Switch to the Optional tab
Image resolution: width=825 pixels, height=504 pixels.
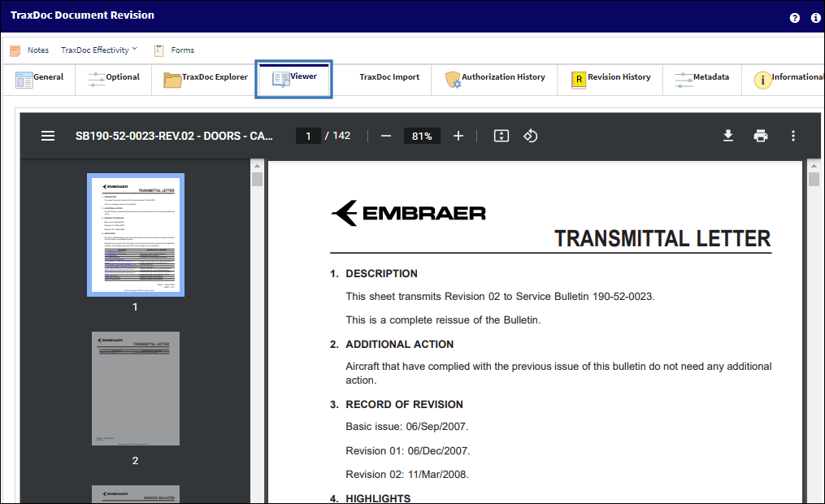pos(114,80)
